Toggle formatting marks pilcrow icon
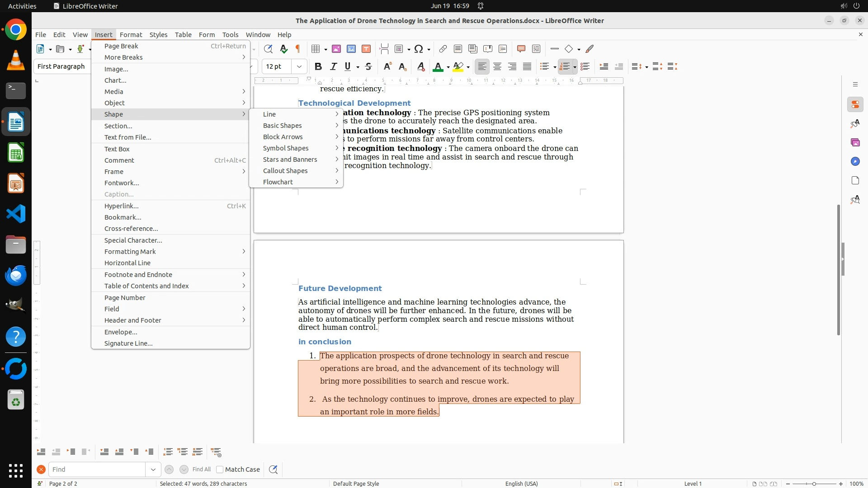 tap(298, 49)
